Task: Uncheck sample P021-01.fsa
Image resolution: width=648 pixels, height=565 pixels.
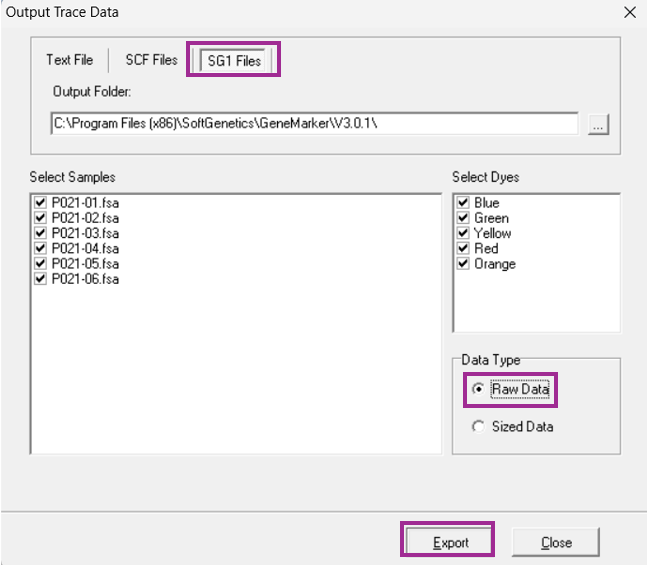Action: (x=41, y=203)
